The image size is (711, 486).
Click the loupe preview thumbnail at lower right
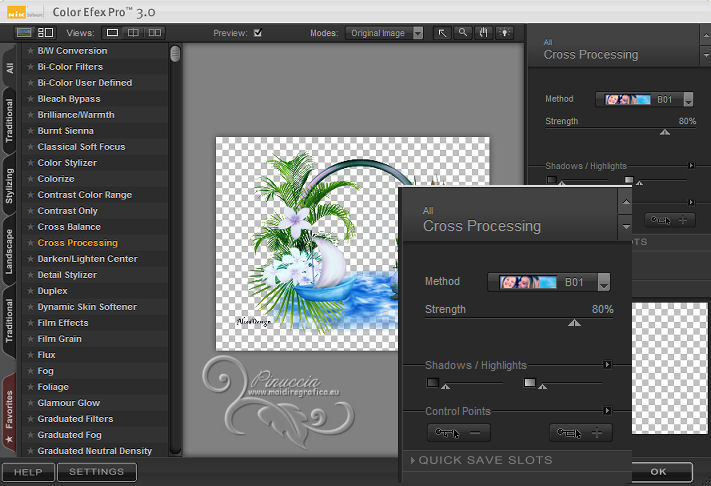coord(669,368)
